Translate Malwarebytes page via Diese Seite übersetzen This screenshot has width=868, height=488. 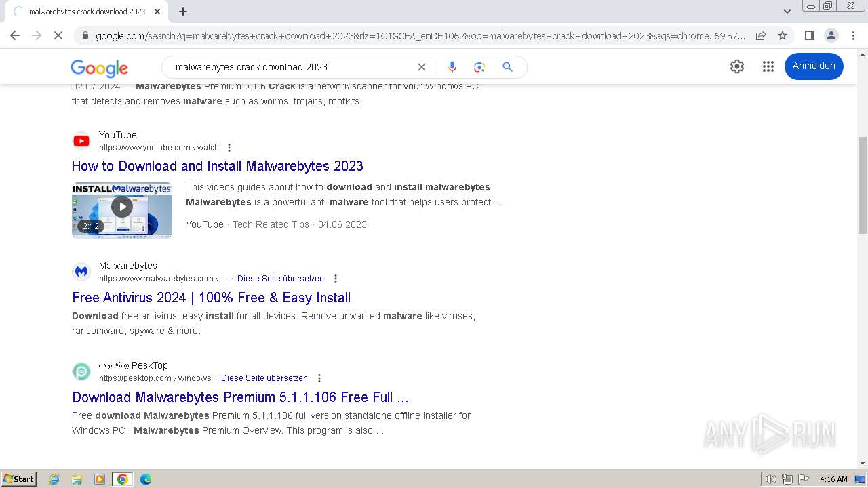coord(281,279)
